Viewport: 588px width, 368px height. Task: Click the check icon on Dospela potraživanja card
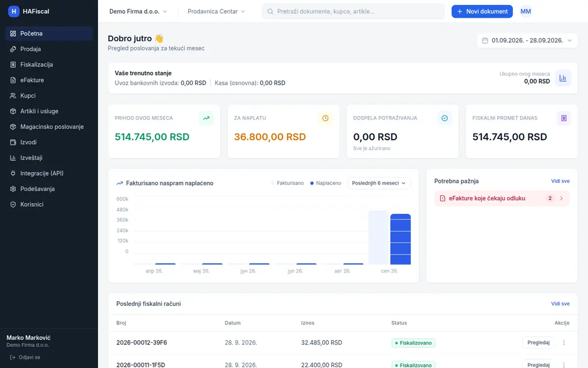tap(444, 118)
